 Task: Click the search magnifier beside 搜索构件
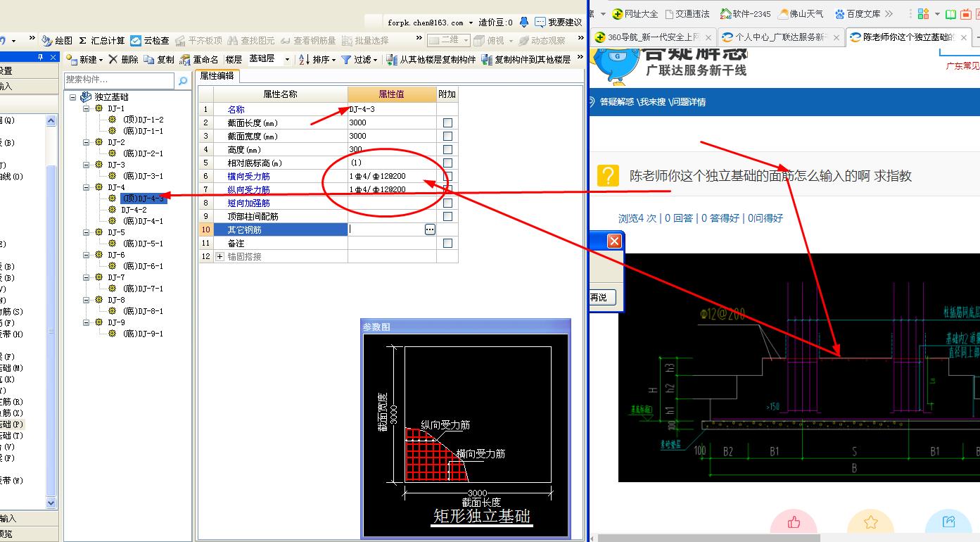click(183, 81)
